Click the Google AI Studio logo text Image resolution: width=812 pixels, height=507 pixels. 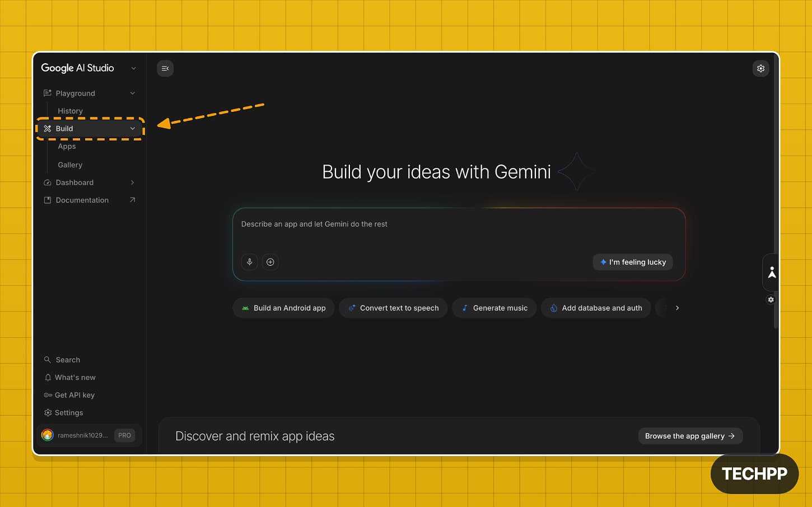click(x=77, y=68)
